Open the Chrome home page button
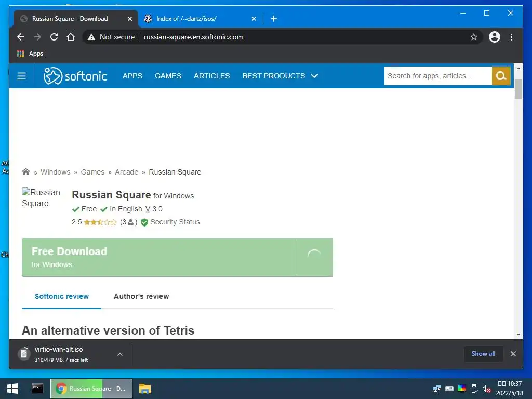The image size is (532, 399). [71, 37]
